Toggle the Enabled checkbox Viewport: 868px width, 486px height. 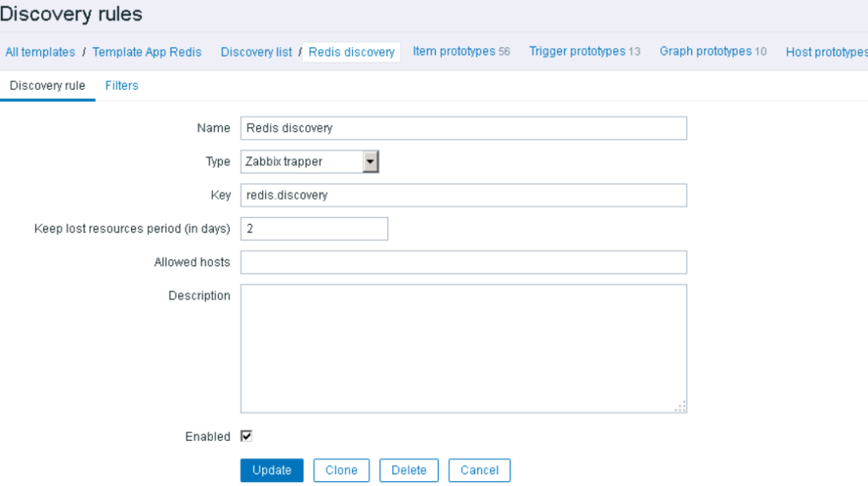coord(247,436)
